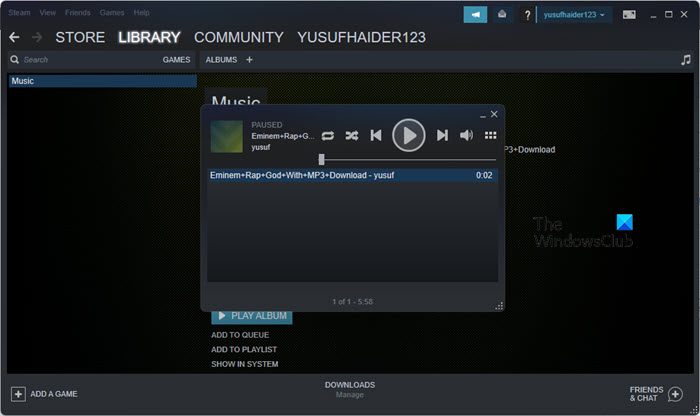This screenshot has height=416, width=700.
Task: Click the album art thumbnail in player
Action: click(x=227, y=137)
